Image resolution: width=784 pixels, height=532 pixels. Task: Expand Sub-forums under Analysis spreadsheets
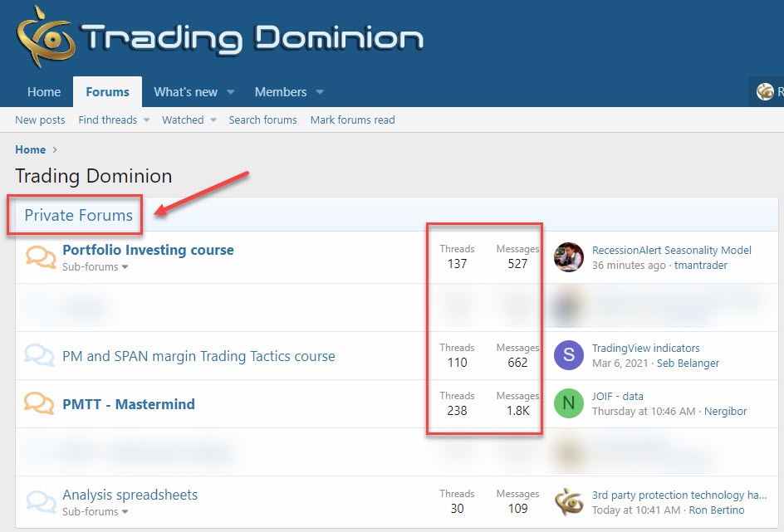(95, 511)
